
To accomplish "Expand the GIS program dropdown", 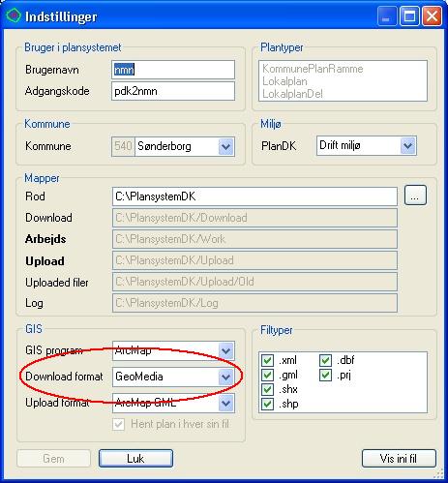I will pos(225,350).
